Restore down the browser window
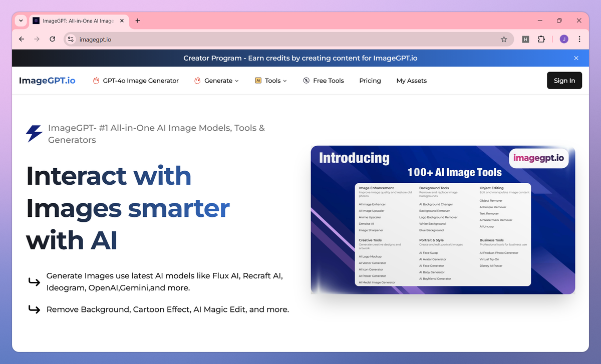 pyautogui.click(x=559, y=21)
